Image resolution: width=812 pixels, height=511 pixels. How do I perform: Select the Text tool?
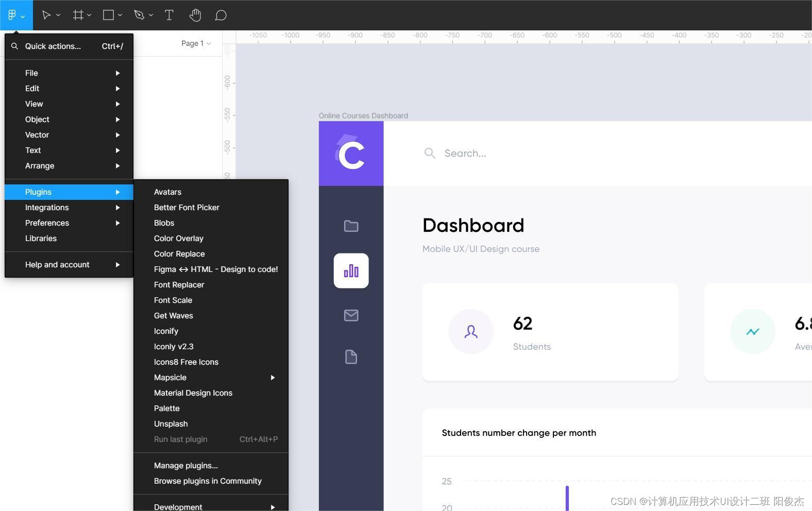[x=169, y=15]
